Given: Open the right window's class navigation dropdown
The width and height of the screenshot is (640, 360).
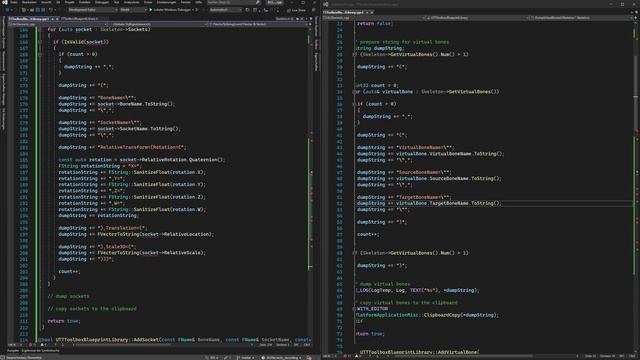Looking at the screenshot, I should pos(476,18).
